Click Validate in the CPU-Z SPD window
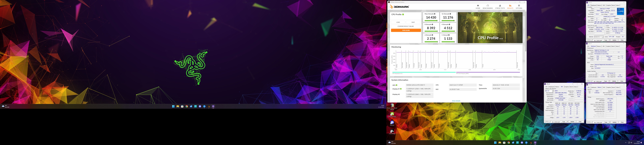 572,122
